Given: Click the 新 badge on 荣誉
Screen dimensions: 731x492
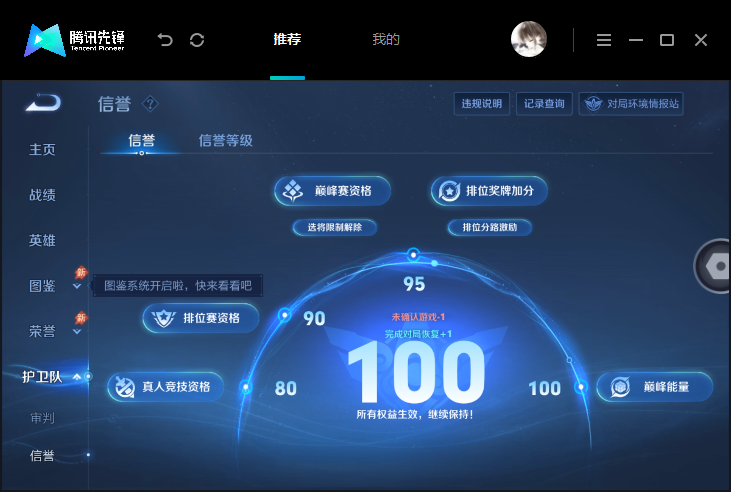Looking at the screenshot, I should [81, 318].
